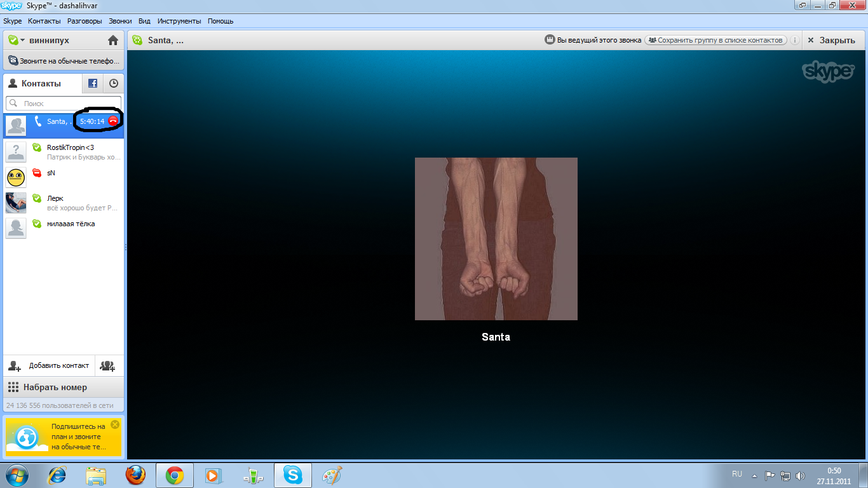The height and width of the screenshot is (488, 868).
Task: Open the Звонки menu
Action: click(x=121, y=21)
